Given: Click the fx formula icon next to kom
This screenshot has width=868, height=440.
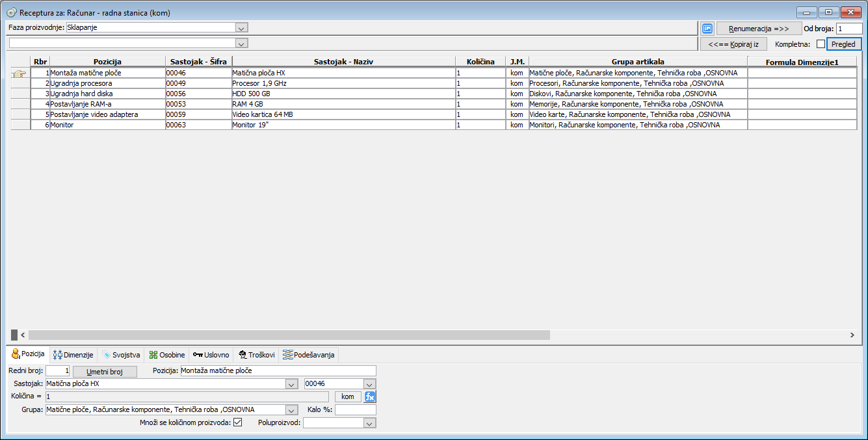Looking at the screenshot, I should [370, 396].
